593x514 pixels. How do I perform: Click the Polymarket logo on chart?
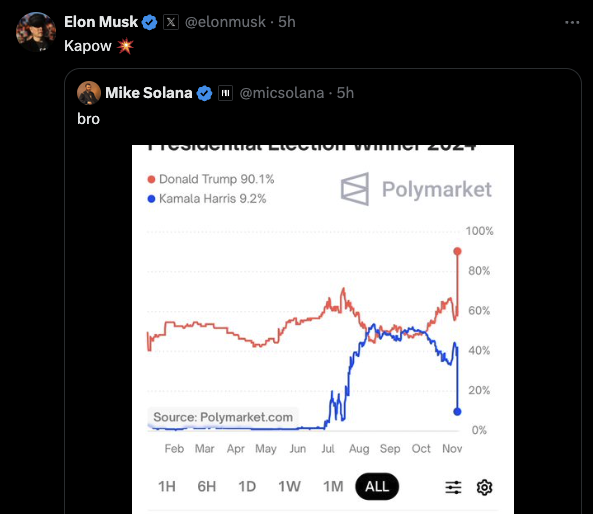coord(416,189)
